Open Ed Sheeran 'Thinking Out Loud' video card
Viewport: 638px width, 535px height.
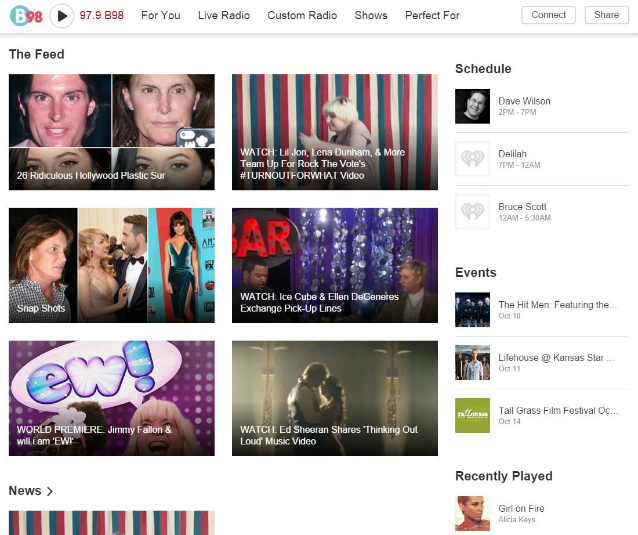pyautogui.click(x=335, y=398)
